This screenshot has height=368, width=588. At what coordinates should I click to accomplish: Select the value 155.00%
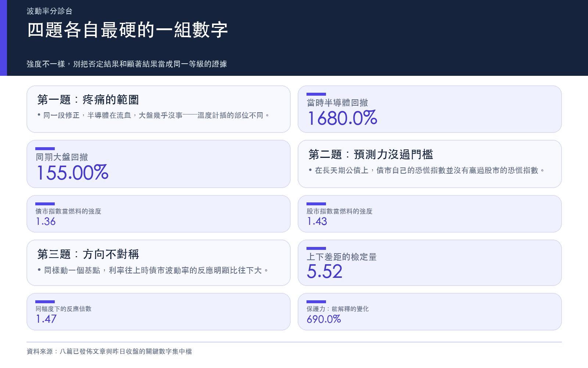point(72,173)
